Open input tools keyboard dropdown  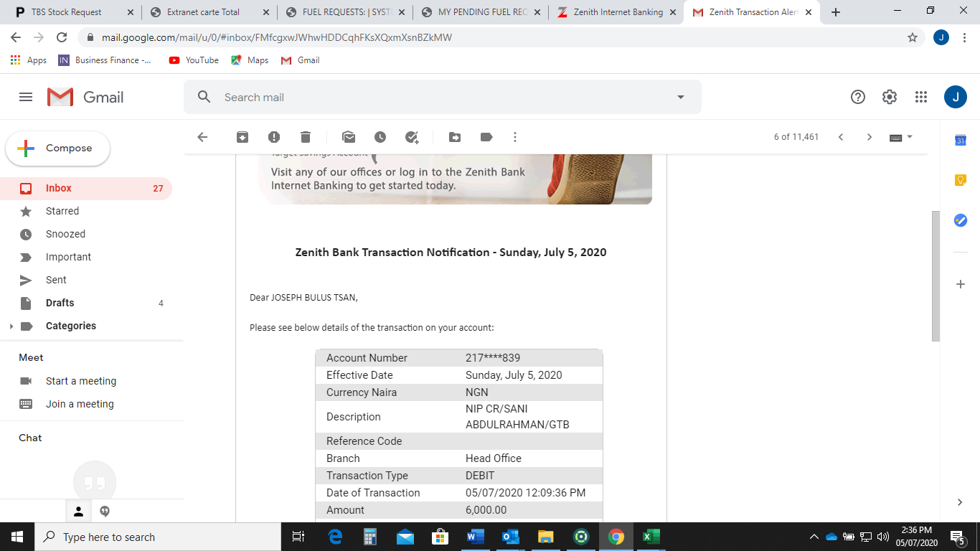901,137
